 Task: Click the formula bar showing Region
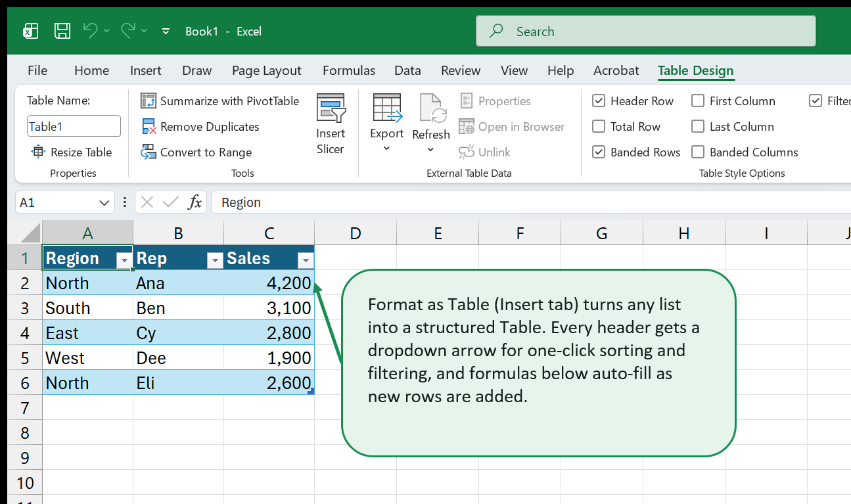click(531, 202)
